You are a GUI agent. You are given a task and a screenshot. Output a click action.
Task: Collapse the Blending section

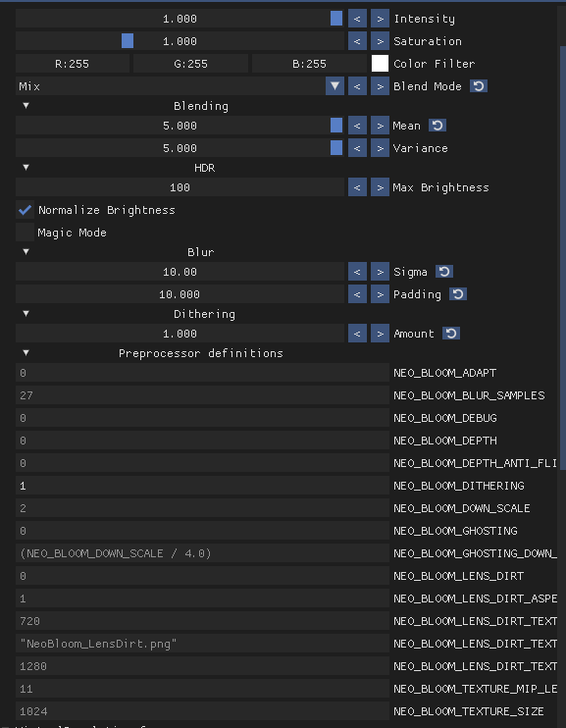click(x=26, y=106)
